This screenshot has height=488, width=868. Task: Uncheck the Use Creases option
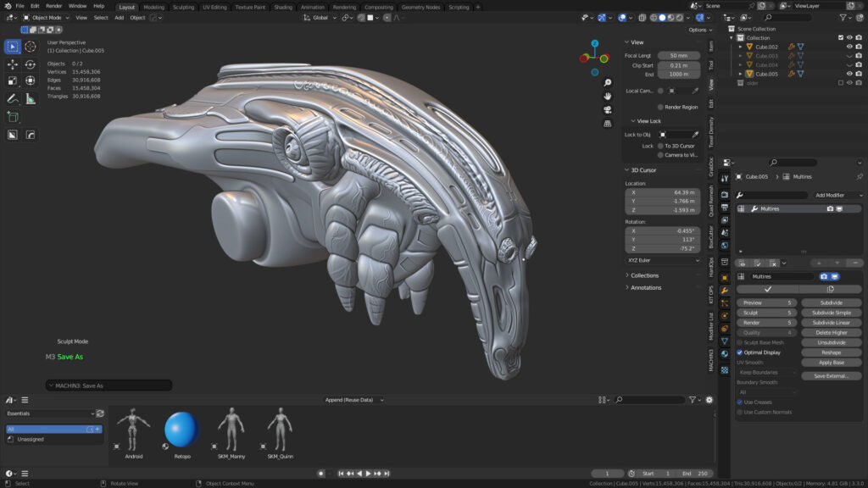pos(740,402)
